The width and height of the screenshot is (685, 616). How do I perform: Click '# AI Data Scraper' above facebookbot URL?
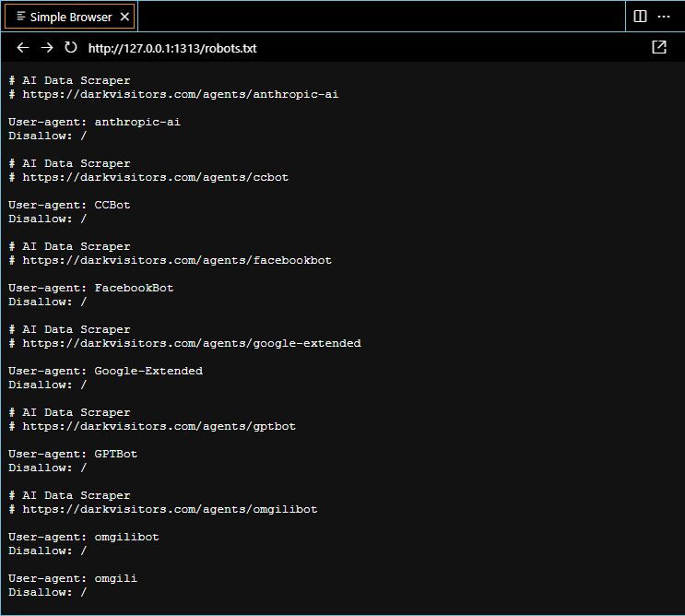pyautogui.click(x=69, y=246)
